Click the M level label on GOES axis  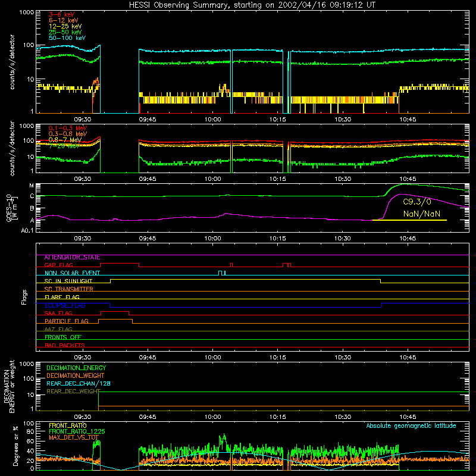pyautogui.click(x=32, y=186)
